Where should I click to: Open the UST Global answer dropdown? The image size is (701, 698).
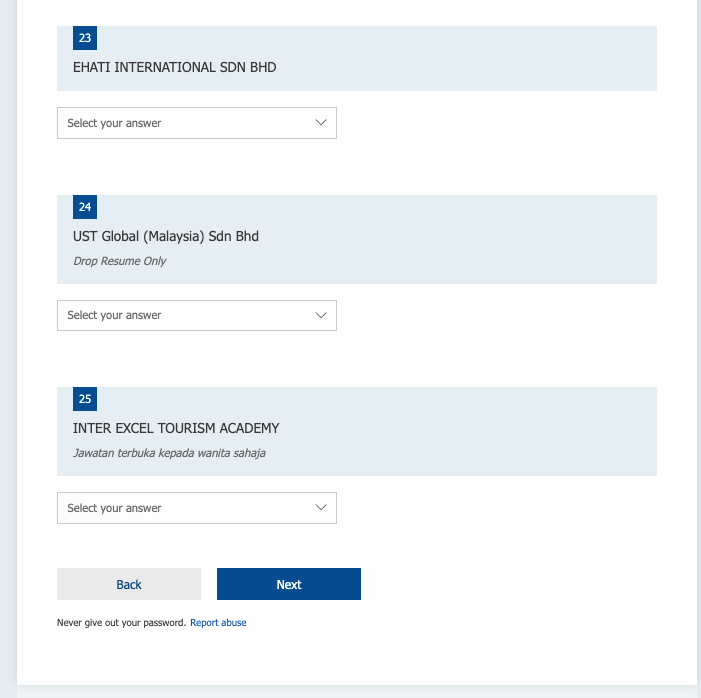coord(196,315)
